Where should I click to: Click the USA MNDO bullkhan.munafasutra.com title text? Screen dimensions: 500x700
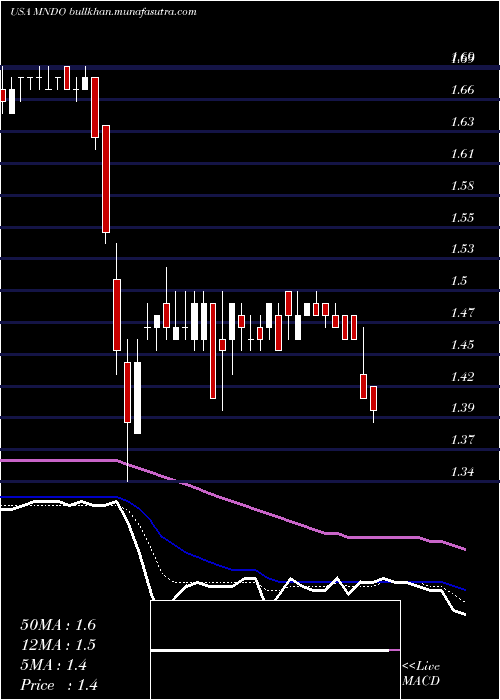coord(103,12)
